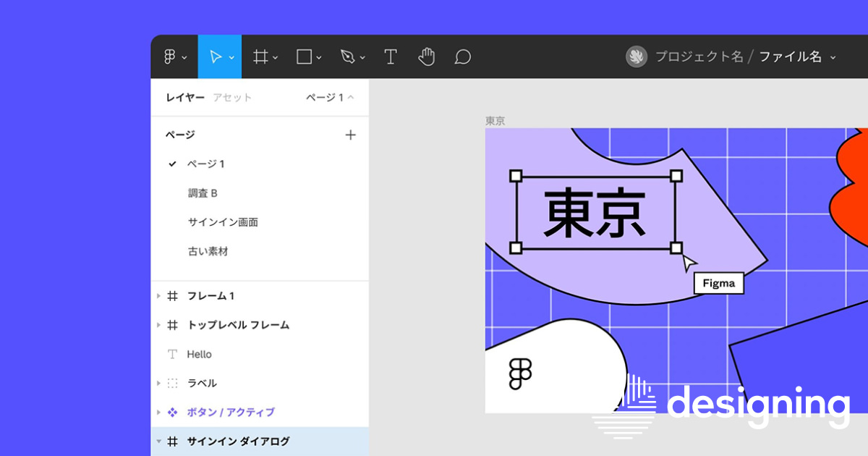868x456 pixels.
Task: Select the Pen tool
Action: (347, 56)
